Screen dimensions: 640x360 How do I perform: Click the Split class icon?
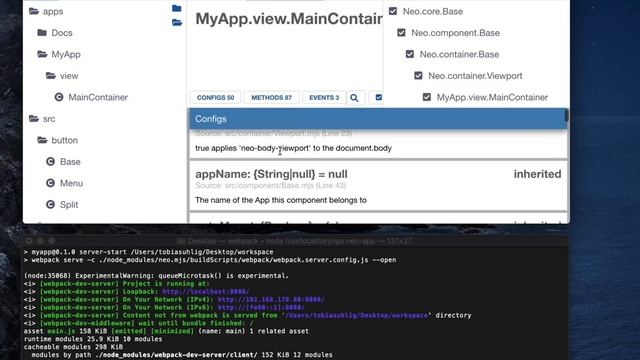pos(51,204)
